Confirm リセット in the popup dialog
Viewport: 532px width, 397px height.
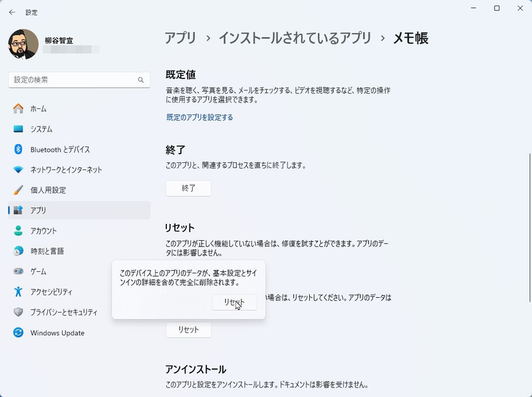[234, 302]
